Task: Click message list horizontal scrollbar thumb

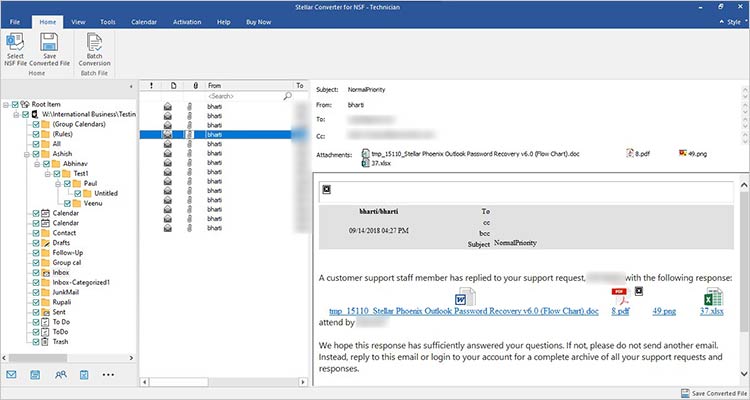Action: (x=178, y=382)
